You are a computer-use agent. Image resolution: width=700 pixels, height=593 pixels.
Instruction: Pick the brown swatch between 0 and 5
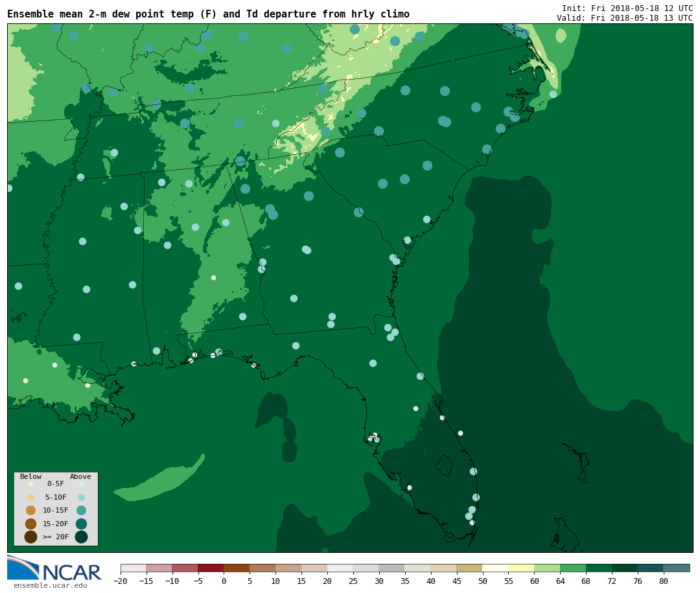[237, 568]
